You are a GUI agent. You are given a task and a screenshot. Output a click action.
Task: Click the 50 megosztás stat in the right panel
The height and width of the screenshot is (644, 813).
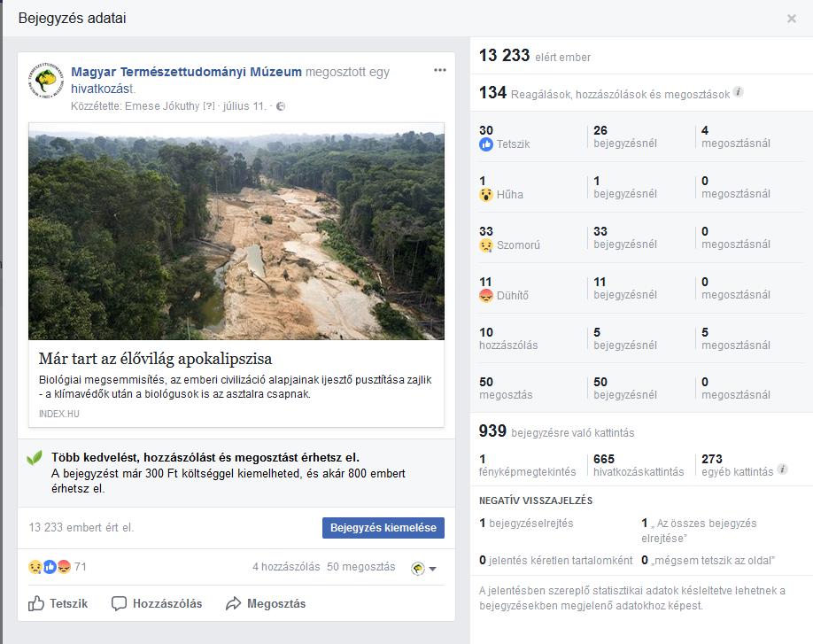tap(506, 388)
